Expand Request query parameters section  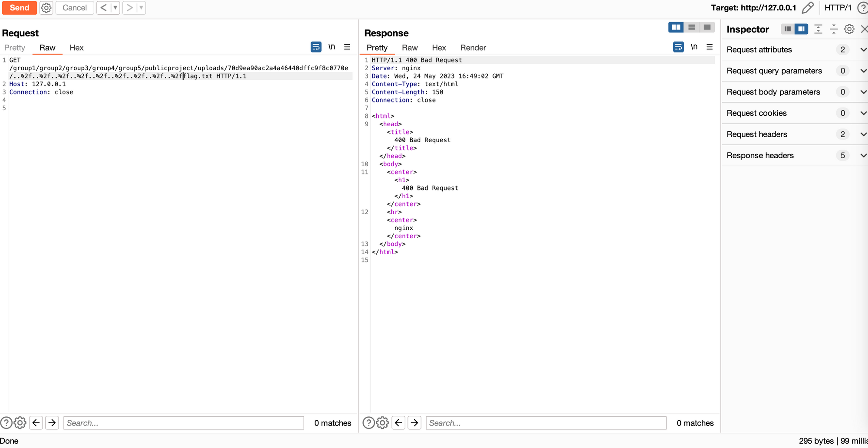tap(795, 71)
